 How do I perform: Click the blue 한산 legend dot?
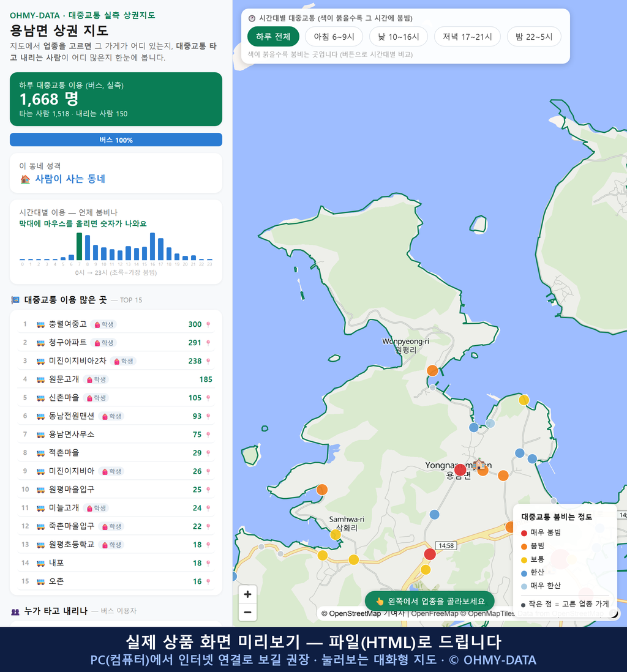point(524,573)
